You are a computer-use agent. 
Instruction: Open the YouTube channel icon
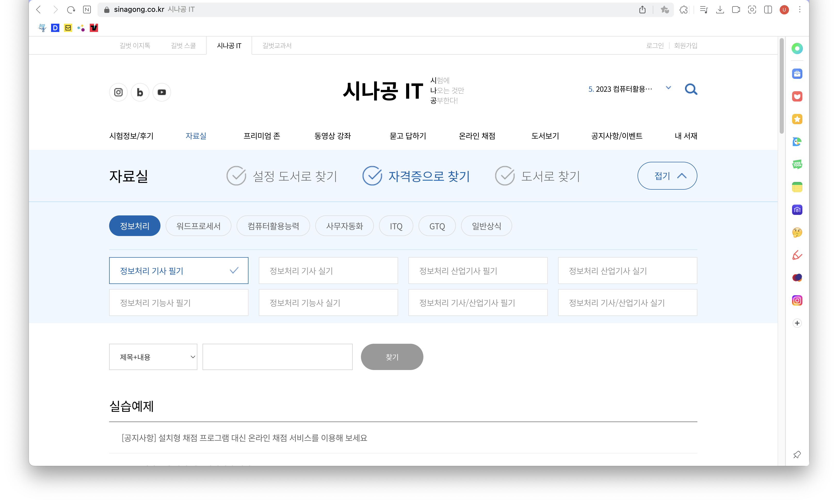162,93
